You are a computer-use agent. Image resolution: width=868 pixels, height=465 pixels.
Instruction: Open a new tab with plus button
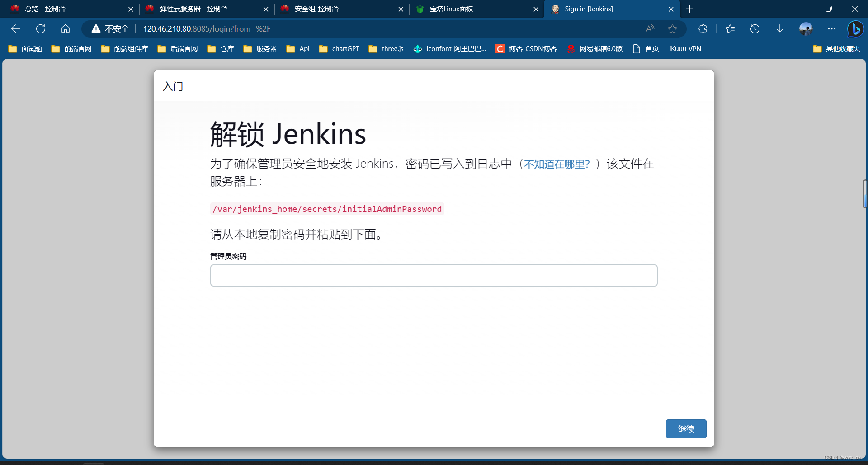(x=690, y=9)
